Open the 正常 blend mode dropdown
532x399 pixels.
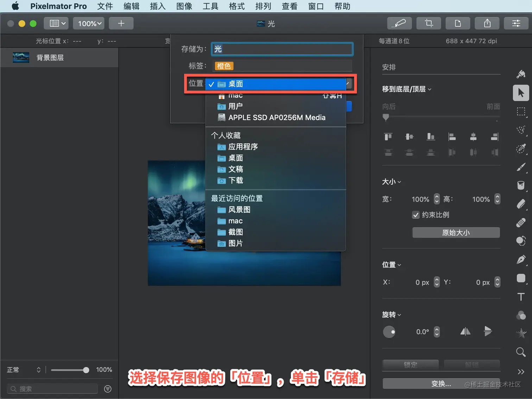click(24, 370)
